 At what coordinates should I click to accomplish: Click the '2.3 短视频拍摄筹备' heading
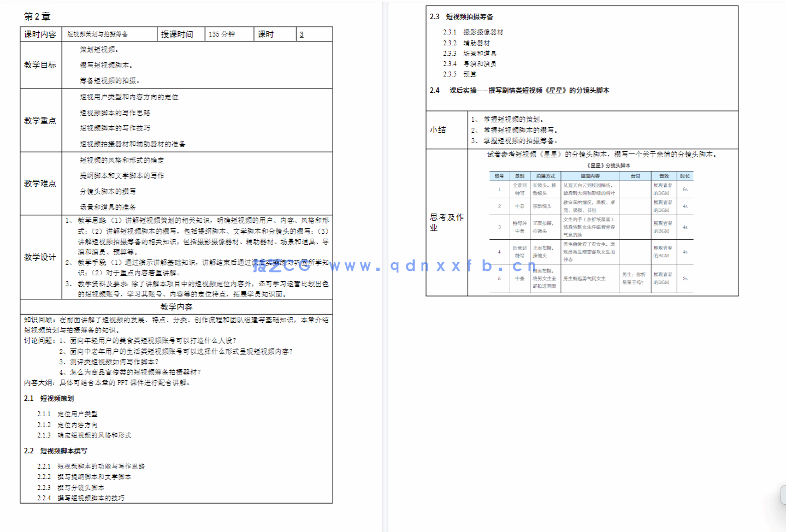[x=462, y=17]
